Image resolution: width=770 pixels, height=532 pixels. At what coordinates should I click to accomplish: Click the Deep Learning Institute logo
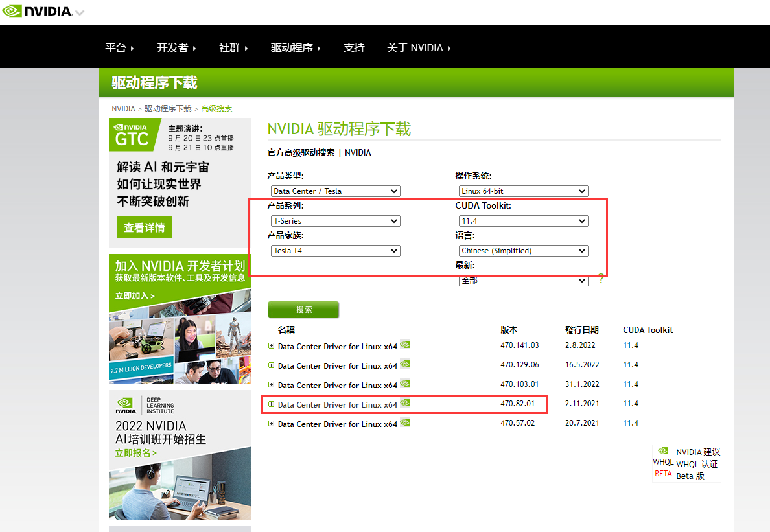point(145,406)
